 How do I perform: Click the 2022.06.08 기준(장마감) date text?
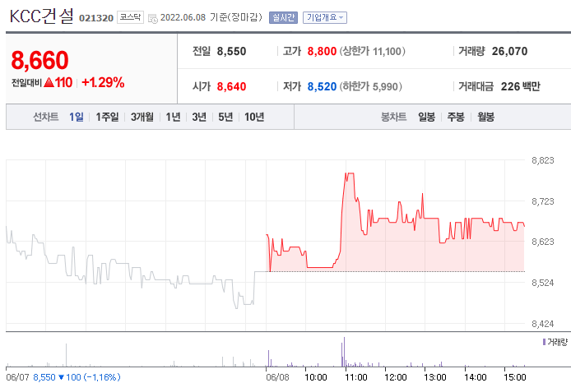211,17
